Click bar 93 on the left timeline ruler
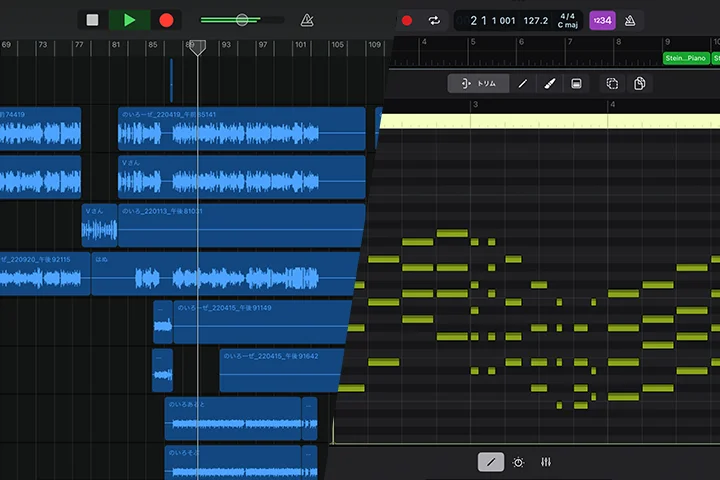This screenshot has height=480, width=720. pyautogui.click(x=226, y=45)
